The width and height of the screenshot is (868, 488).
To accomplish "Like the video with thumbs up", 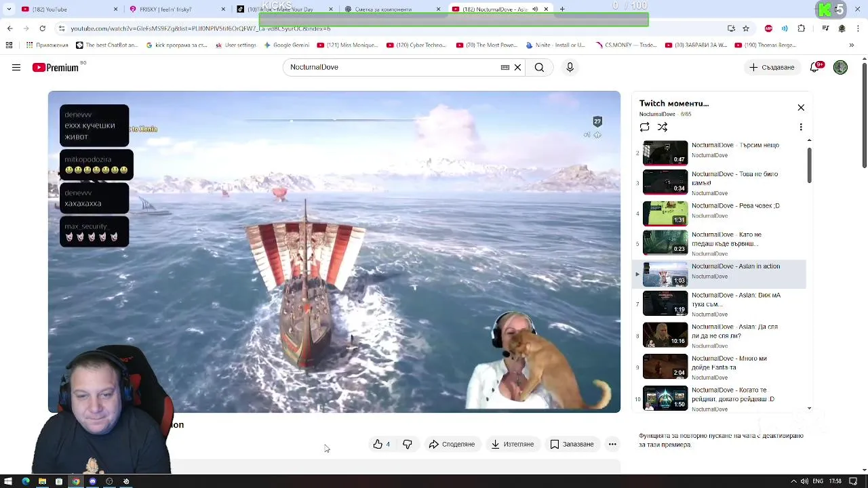I will point(381,444).
